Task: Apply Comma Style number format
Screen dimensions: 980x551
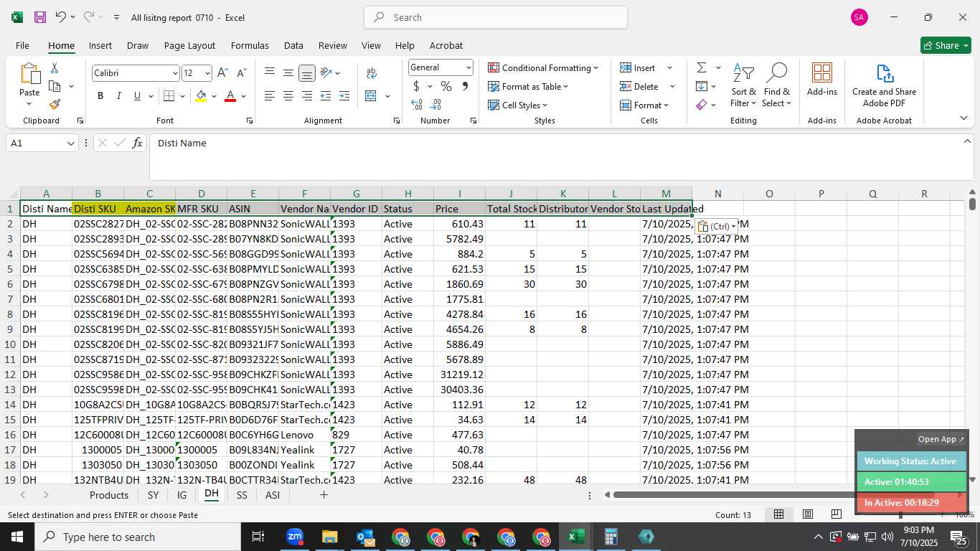Action: [465, 86]
